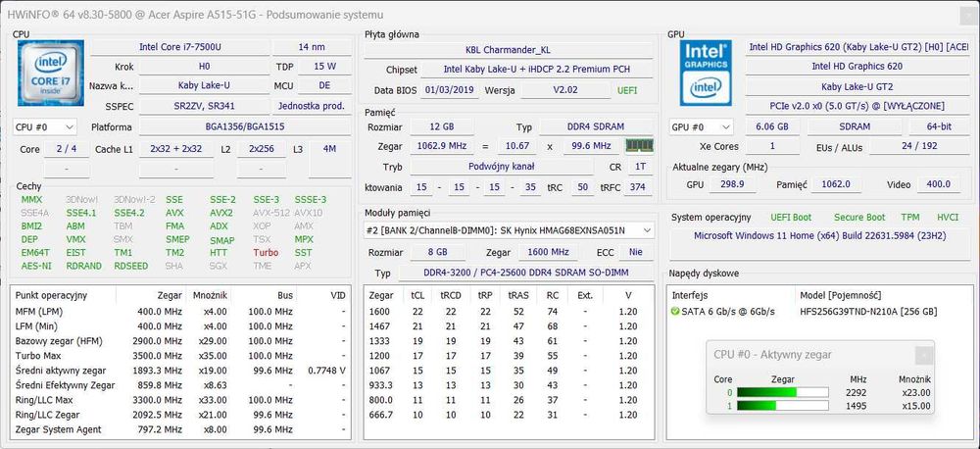Click the UEFI label next to BIOS version
The image size is (980, 449).
click(627, 90)
